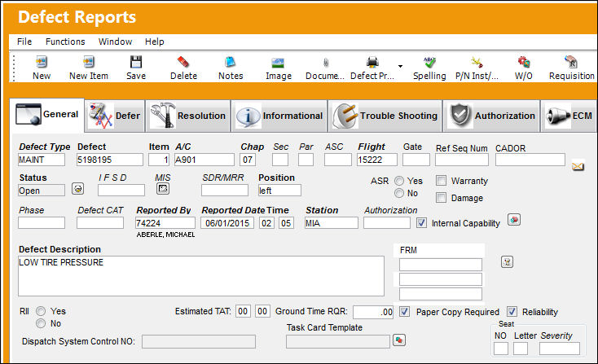Click the icon next to Status field
This screenshot has width=598, height=364.
pyautogui.click(x=77, y=189)
